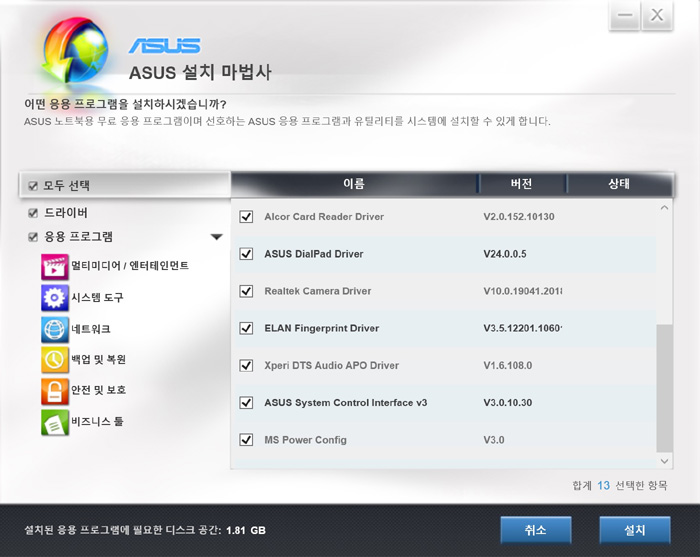Sort by the 이름 column header

(354, 183)
